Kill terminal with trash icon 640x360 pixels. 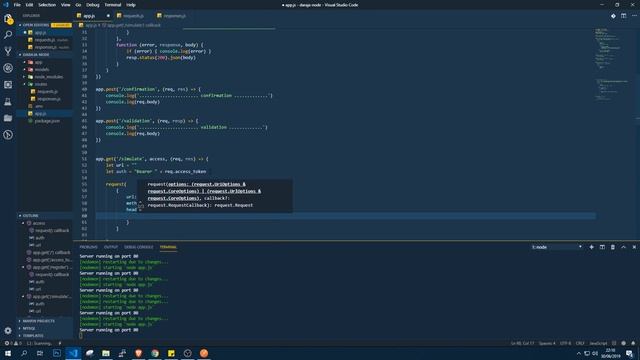(613, 247)
